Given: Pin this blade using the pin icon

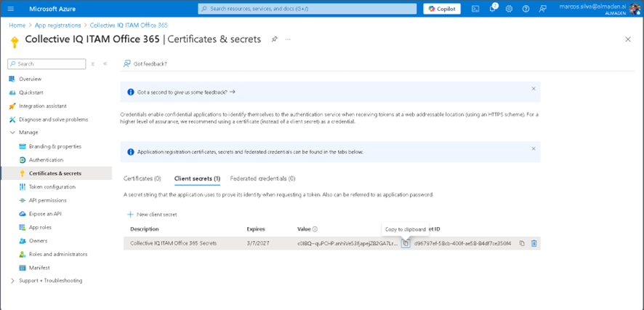Looking at the screenshot, I should (x=274, y=39).
